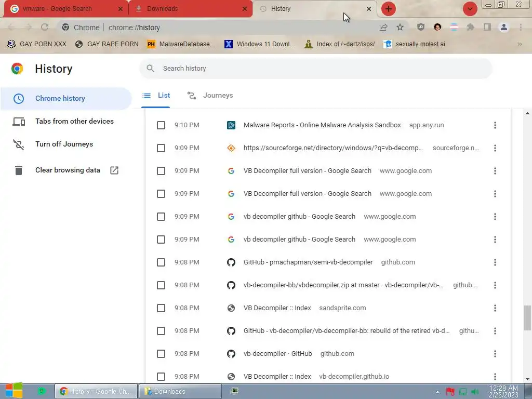Switch to the List view tab

156,96
